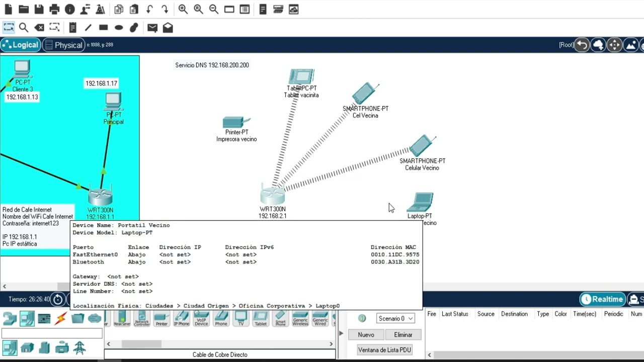Select the Draw Rectangle tool
Image resolution: width=644 pixels, height=362 pixels.
[x=103, y=28]
